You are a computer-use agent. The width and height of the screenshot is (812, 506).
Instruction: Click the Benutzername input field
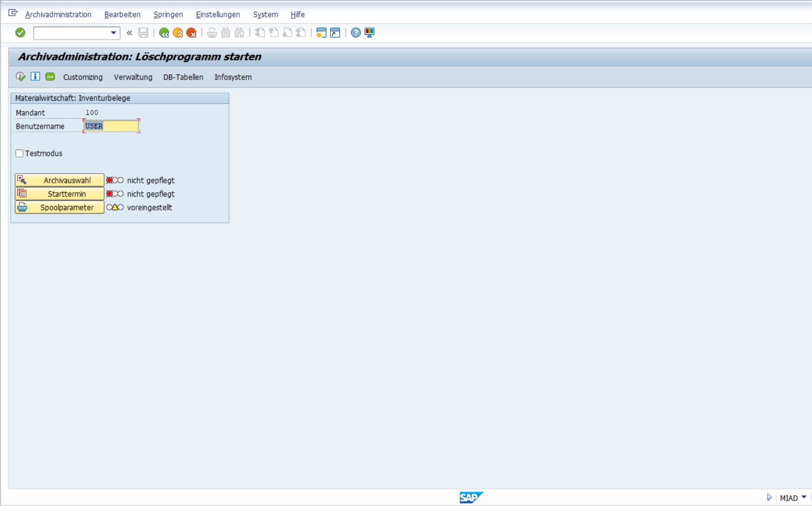(111, 126)
